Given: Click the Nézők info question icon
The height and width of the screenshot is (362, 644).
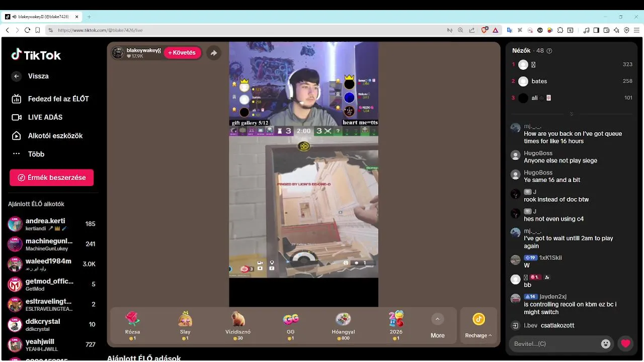Looking at the screenshot, I should tap(549, 51).
